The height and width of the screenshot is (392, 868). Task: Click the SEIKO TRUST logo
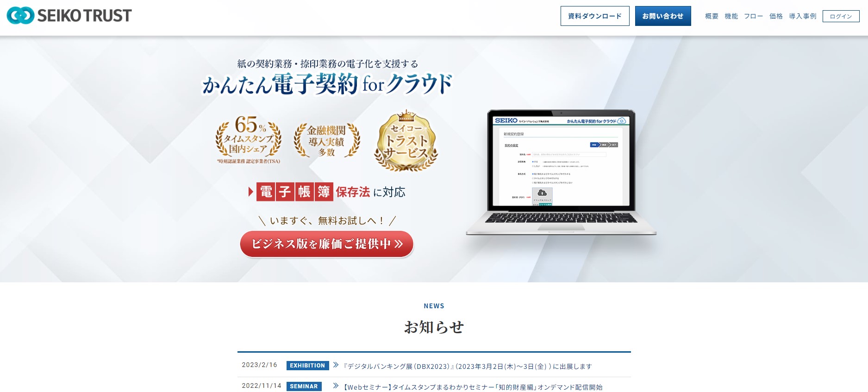[69, 15]
